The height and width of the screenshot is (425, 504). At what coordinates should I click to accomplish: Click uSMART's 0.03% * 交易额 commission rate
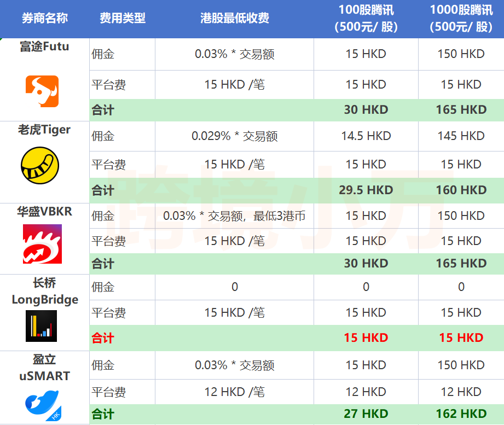[x=235, y=365]
